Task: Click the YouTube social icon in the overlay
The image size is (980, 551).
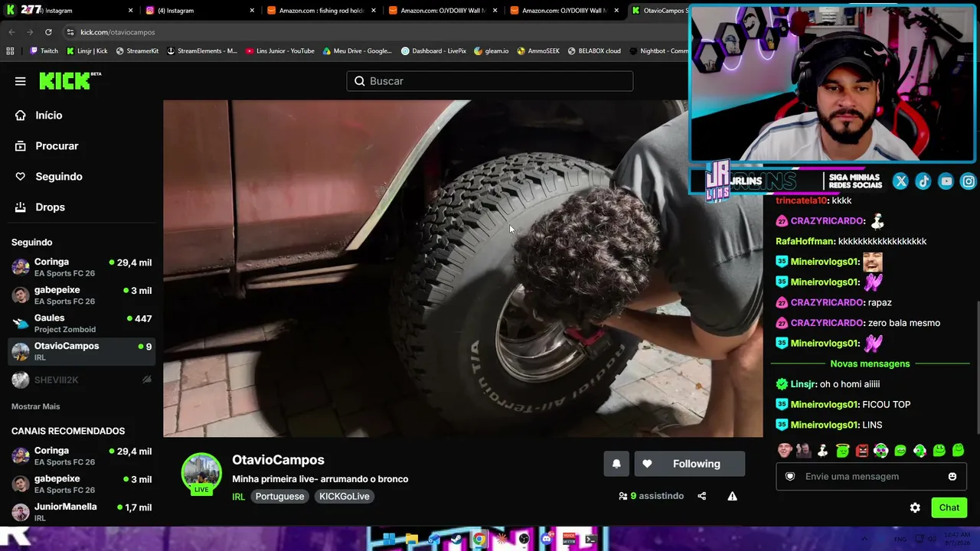Action: click(946, 181)
